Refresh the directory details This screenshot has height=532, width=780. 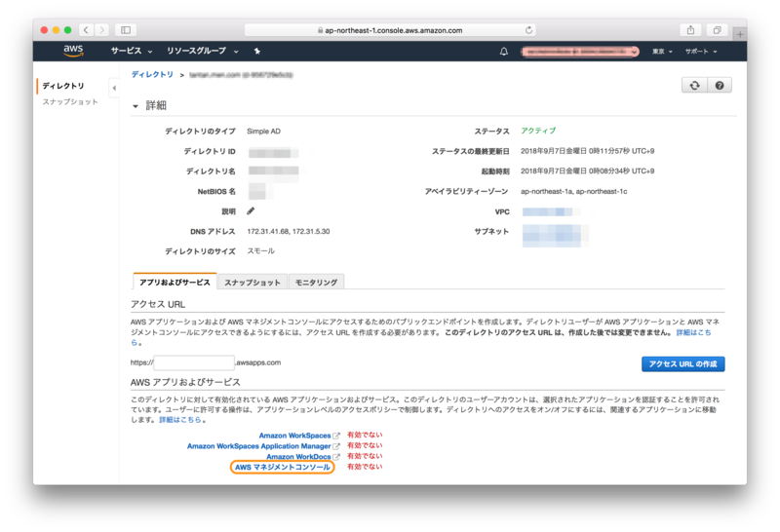click(694, 86)
